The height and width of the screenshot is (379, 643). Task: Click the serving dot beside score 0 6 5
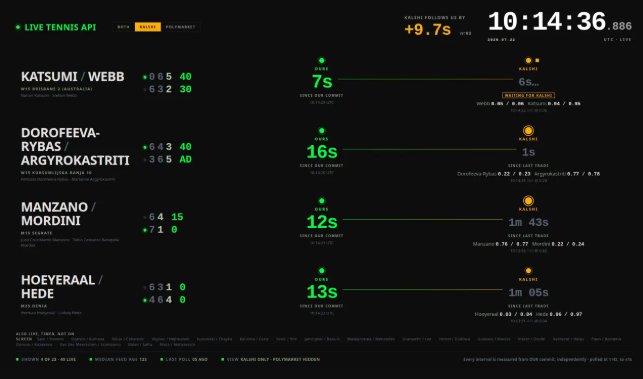click(x=145, y=77)
